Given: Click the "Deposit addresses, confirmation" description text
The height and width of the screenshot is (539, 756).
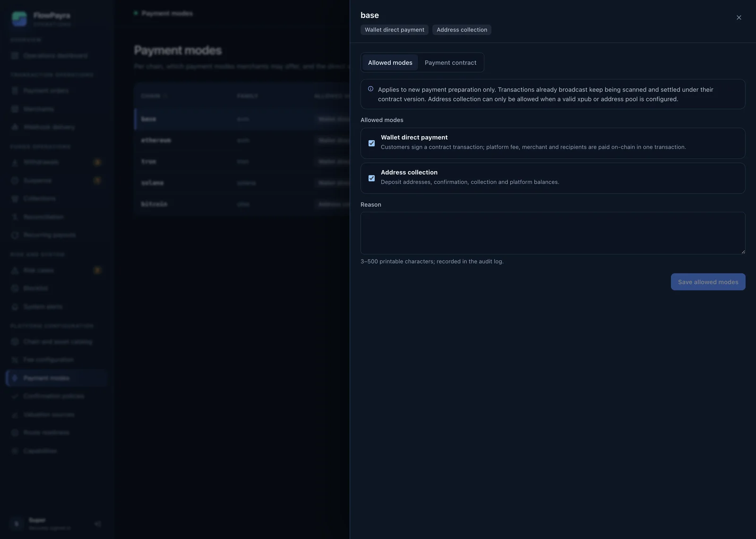Looking at the screenshot, I should (x=470, y=182).
